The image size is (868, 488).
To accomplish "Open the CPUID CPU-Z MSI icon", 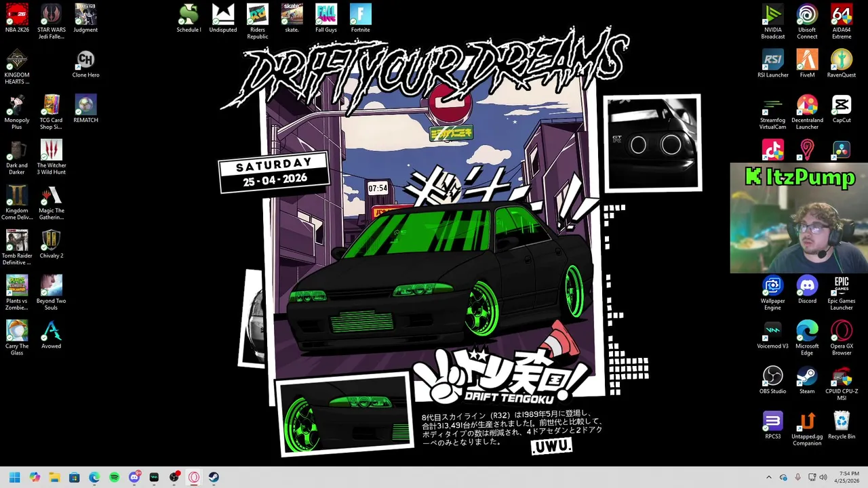I will [842, 383].
